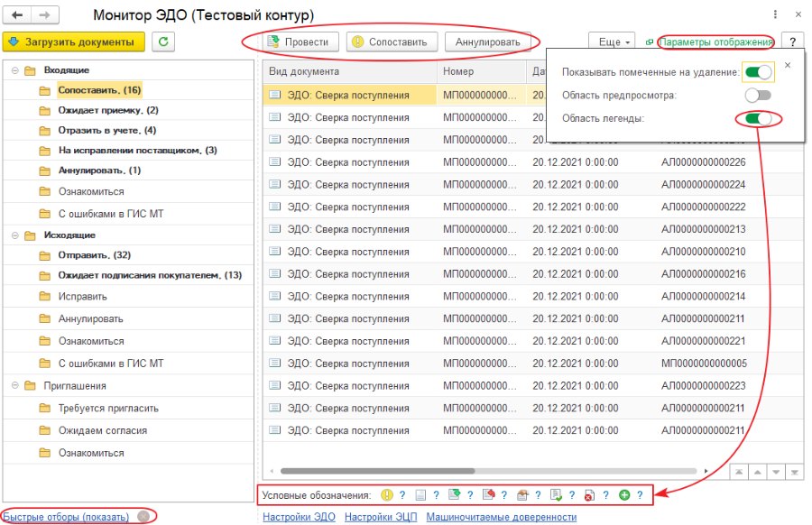Click the horizontal scrollbar right arrow
This screenshot has width=812, height=525.
coord(706,471)
